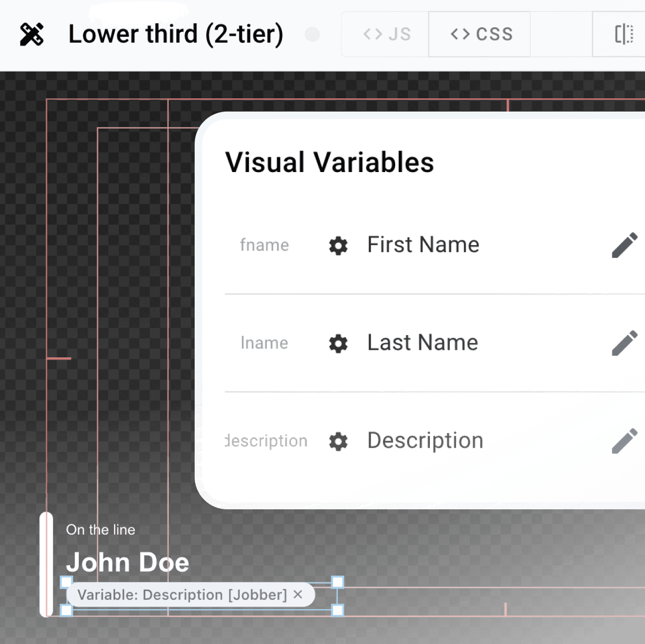Viewport: 645px width, 644px height.
Task: Select the On the line text
Action: [100, 530]
